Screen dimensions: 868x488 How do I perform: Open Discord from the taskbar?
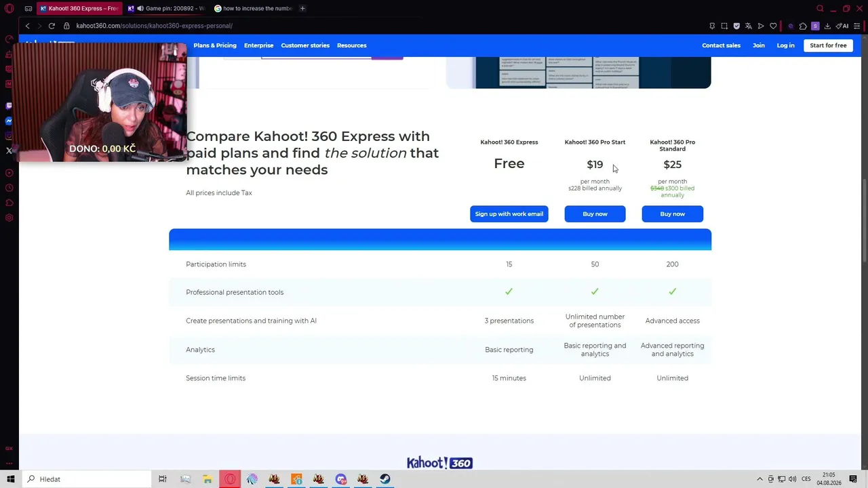(x=341, y=479)
